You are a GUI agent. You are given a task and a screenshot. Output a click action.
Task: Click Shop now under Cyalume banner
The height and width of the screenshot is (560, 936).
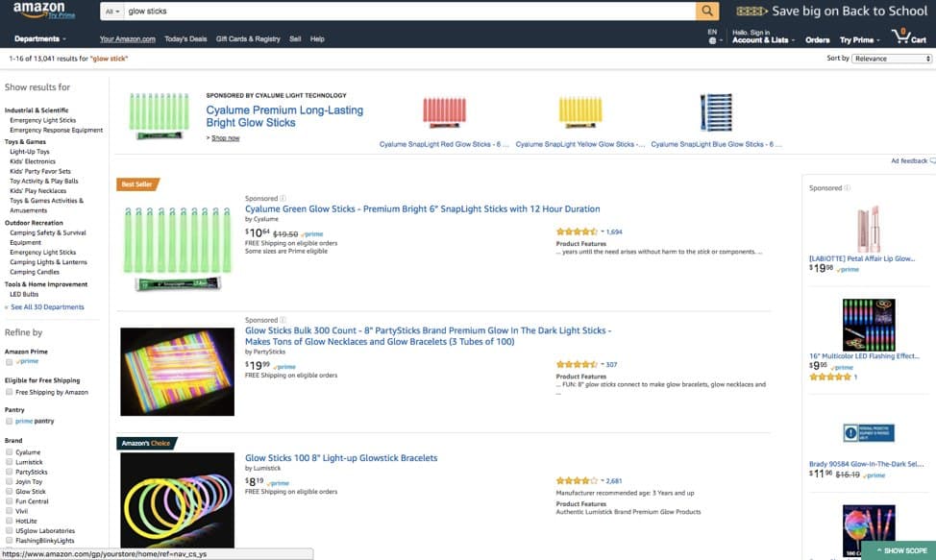click(x=225, y=137)
